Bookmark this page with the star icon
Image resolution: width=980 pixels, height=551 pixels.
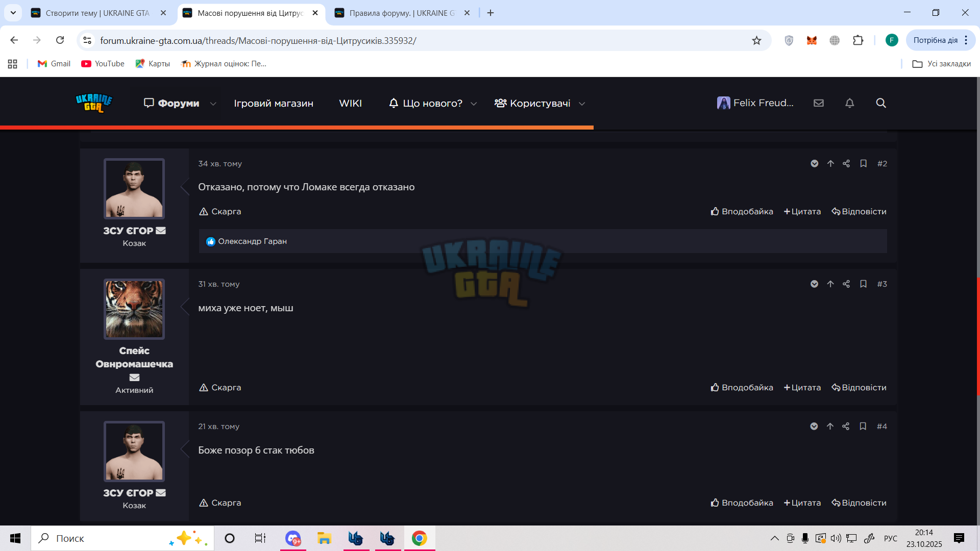click(x=756, y=40)
